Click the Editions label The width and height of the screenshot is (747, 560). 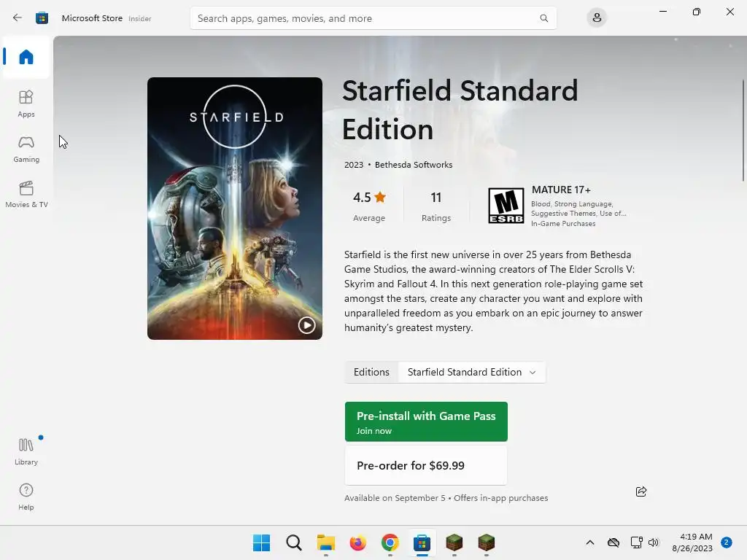pos(371,372)
